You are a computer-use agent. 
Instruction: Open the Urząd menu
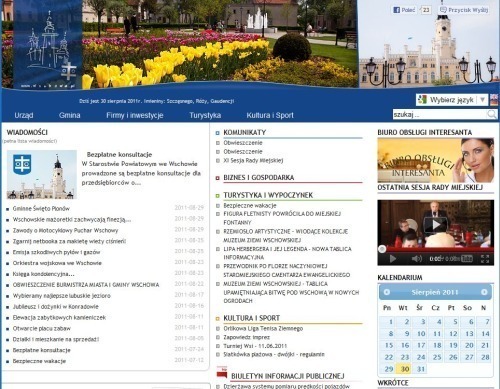point(24,115)
